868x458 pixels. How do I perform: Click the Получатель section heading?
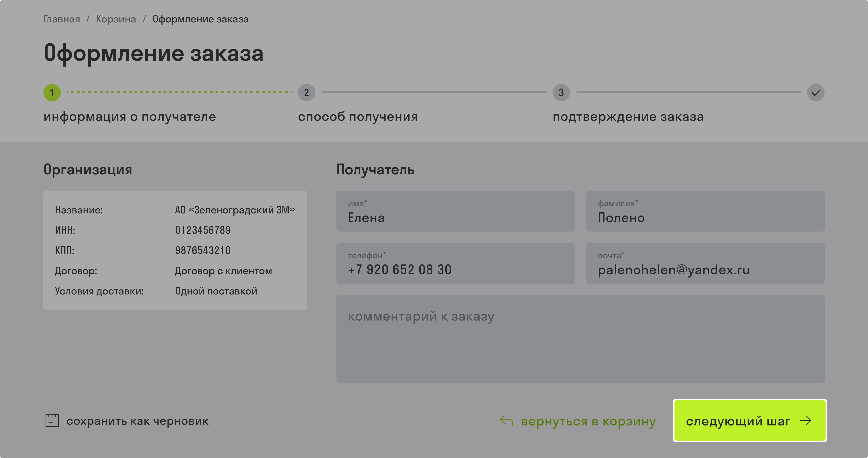(375, 169)
